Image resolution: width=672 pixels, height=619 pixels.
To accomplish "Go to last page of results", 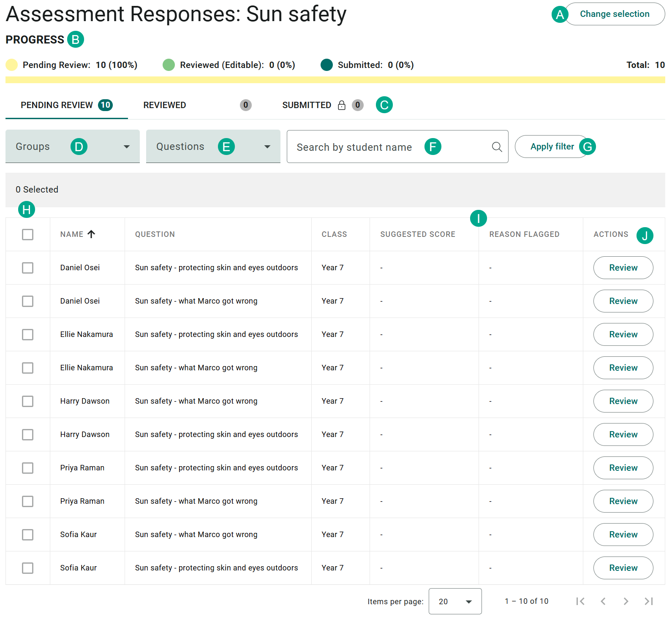I will 649,601.
